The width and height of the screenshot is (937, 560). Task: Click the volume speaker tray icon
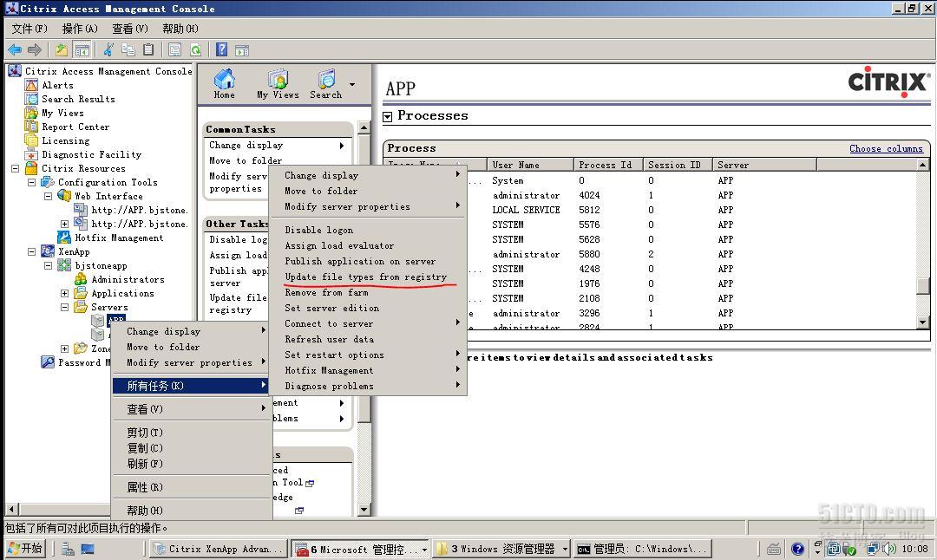(889, 548)
